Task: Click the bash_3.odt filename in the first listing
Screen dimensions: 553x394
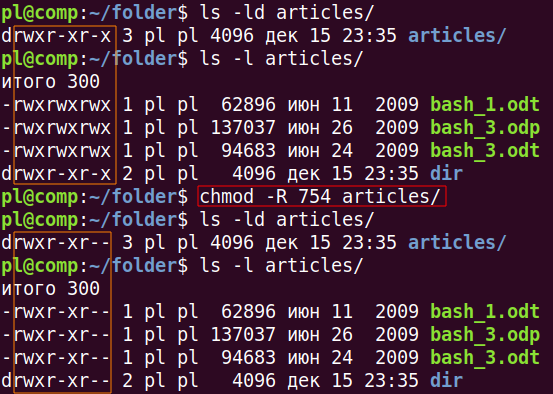Action: pyautogui.click(x=485, y=151)
